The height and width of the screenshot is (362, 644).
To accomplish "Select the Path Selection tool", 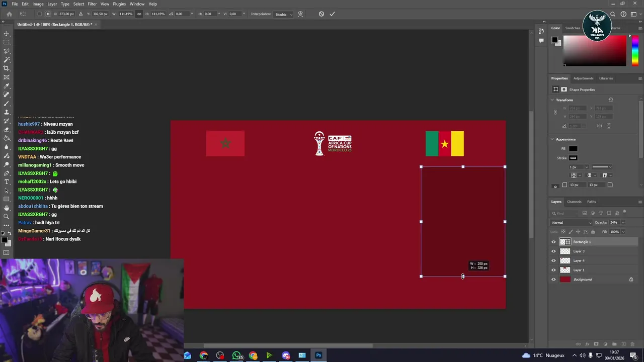I will tap(7, 191).
